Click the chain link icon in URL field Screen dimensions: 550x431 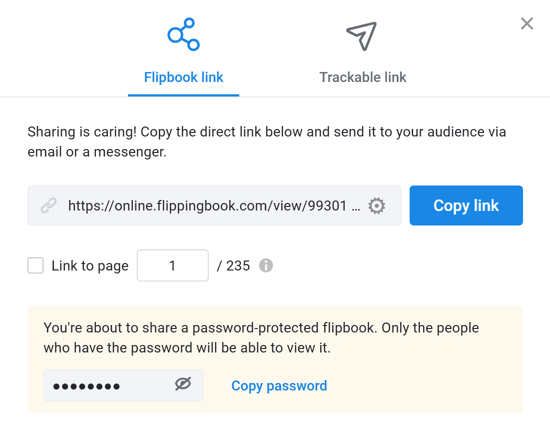point(48,206)
